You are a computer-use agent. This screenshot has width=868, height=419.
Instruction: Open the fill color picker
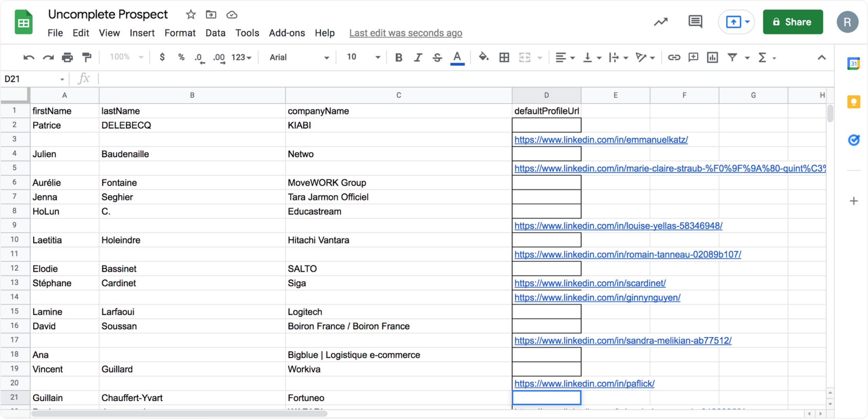(484, 57)
